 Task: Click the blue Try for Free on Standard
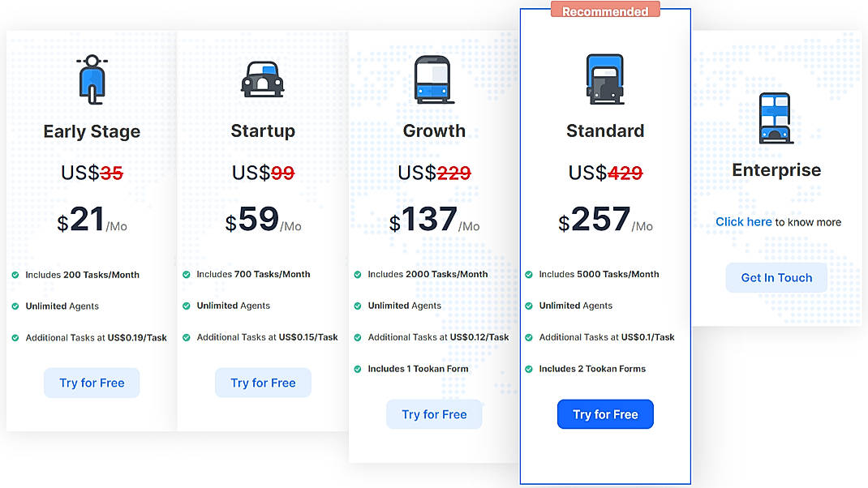point(605,414)
